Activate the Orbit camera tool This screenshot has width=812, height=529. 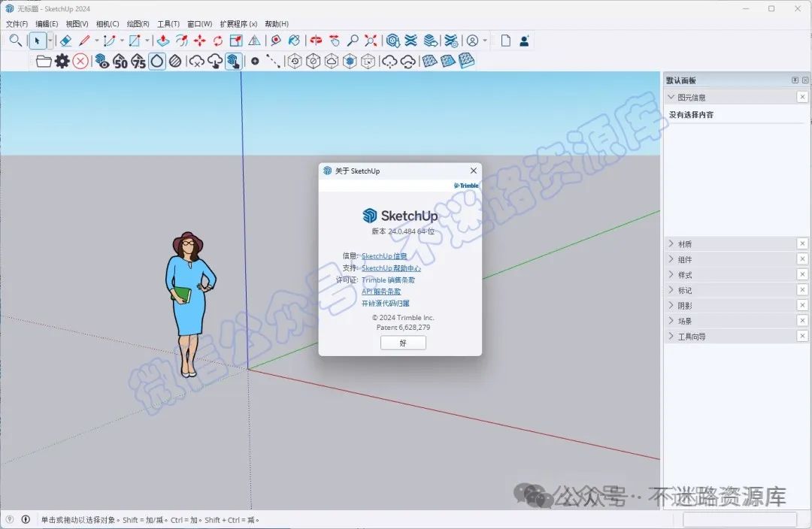point(316,41)
